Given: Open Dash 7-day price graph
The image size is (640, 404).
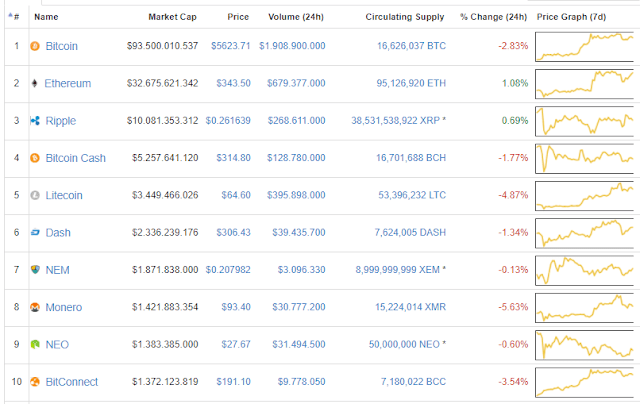Looking at the screenshot, I should coord(584,233).
